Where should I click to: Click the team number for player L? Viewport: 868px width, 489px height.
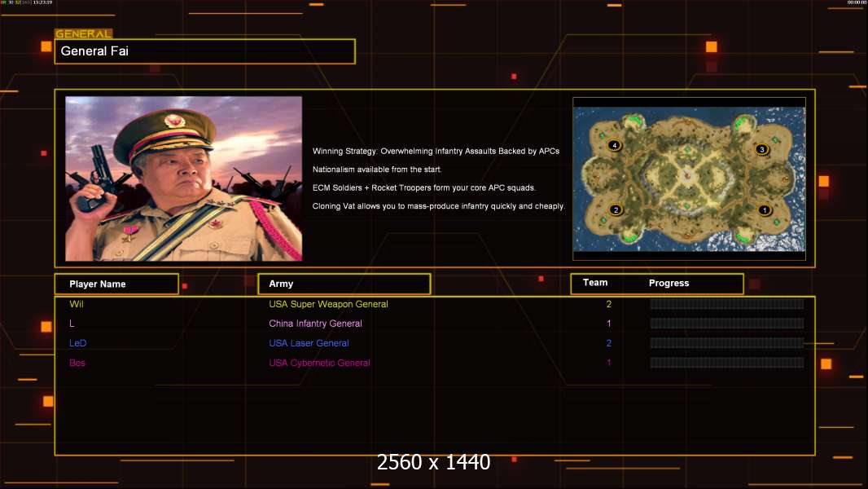pyautogui.click(x=609, y=324)
